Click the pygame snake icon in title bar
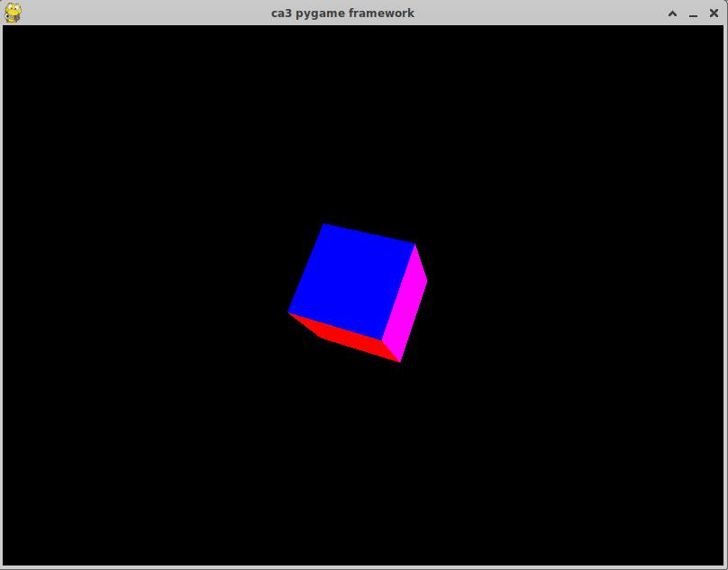This screenshot has width=728, height=570. click(x=13, y=13)
